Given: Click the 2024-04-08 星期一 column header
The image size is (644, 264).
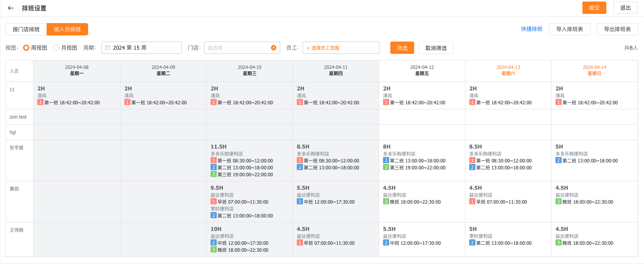Looking at the screenshot, I should [77, 70].
